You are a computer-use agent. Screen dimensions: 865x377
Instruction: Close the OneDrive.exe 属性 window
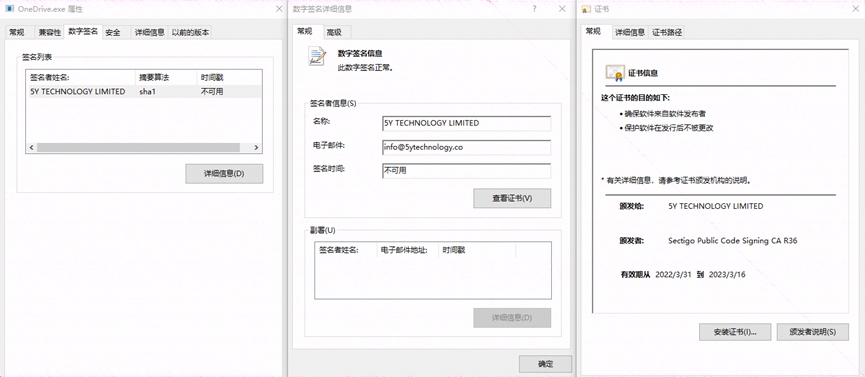coord(279,9)
